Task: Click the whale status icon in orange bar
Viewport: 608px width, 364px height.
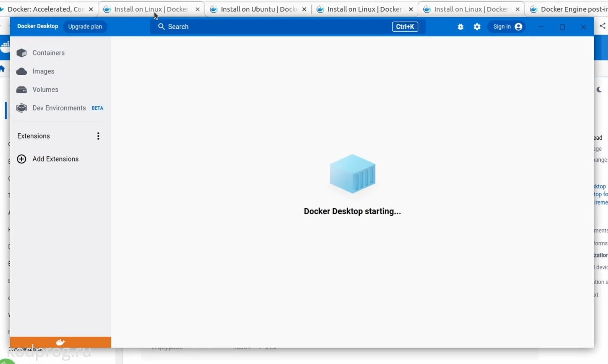Action: click(61, 342)
